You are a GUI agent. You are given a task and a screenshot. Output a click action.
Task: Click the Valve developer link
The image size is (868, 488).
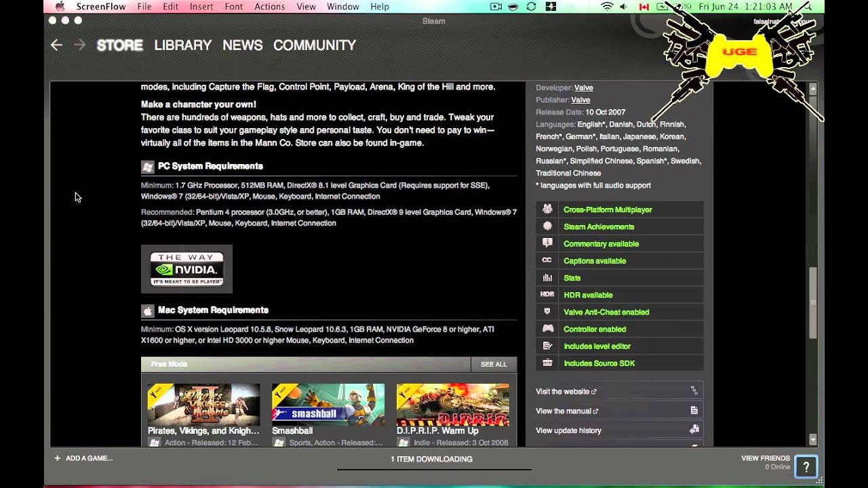[x=584, y=87]
